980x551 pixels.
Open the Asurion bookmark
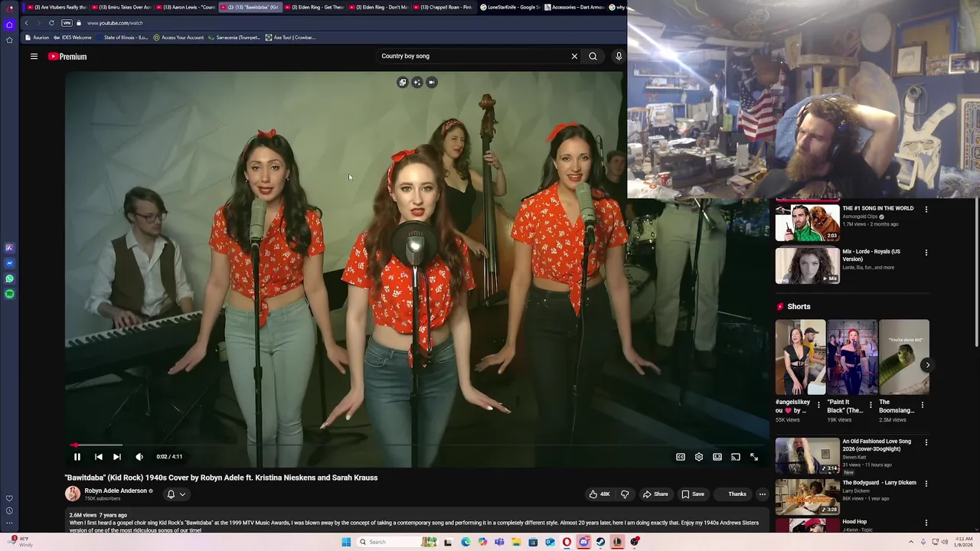click(37, 37)
